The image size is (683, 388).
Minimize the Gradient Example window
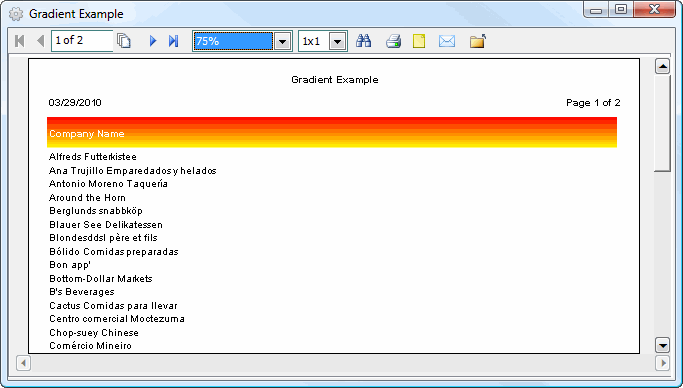coord(596,10)
